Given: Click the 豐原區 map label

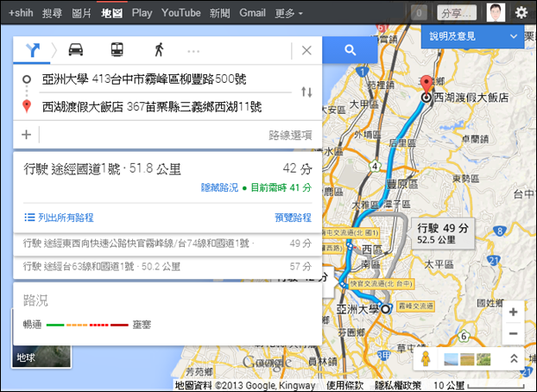Looking at the screenshot, I should pos(401,185).
